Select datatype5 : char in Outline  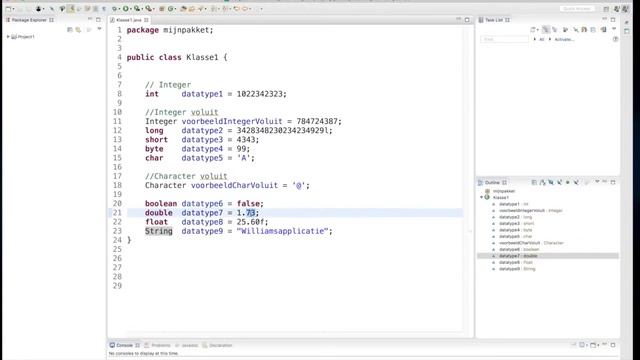tap(516, 236)
